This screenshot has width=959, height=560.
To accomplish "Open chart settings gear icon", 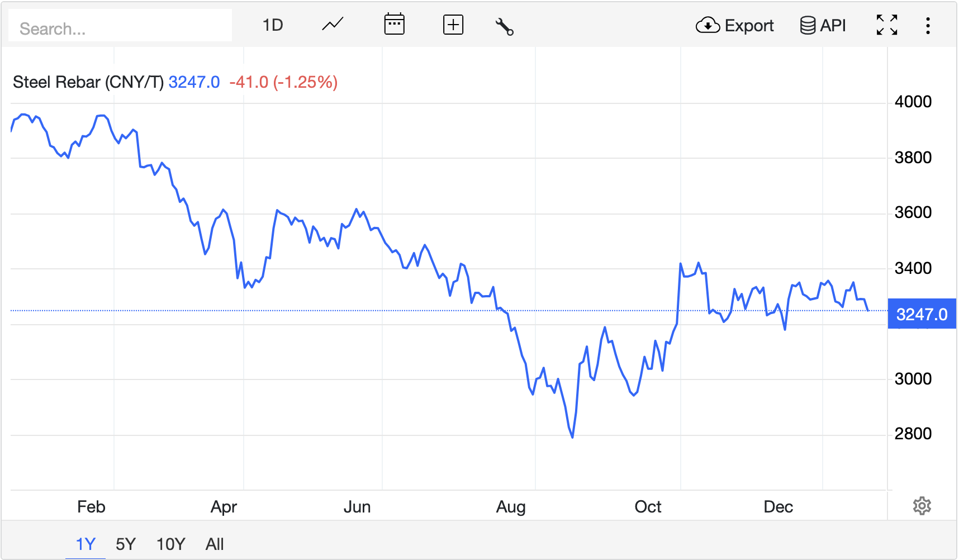I will [922, 506].
